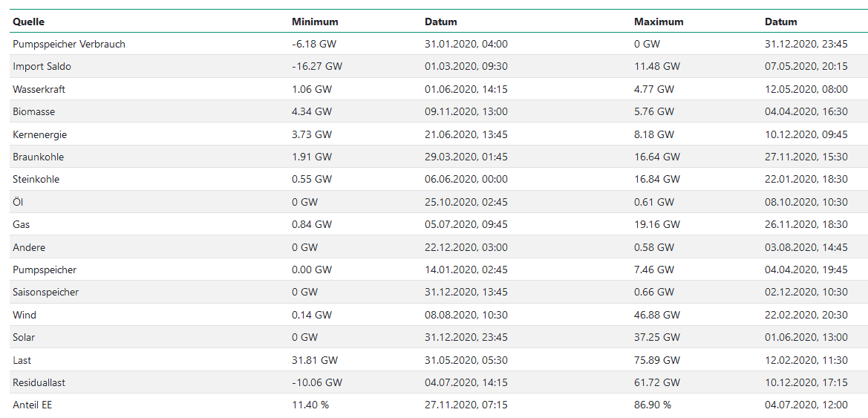Screen dimensions: 868x418
Task: Click the Gas maximum value 19.16 GW
Action: [x=657, y=225]
